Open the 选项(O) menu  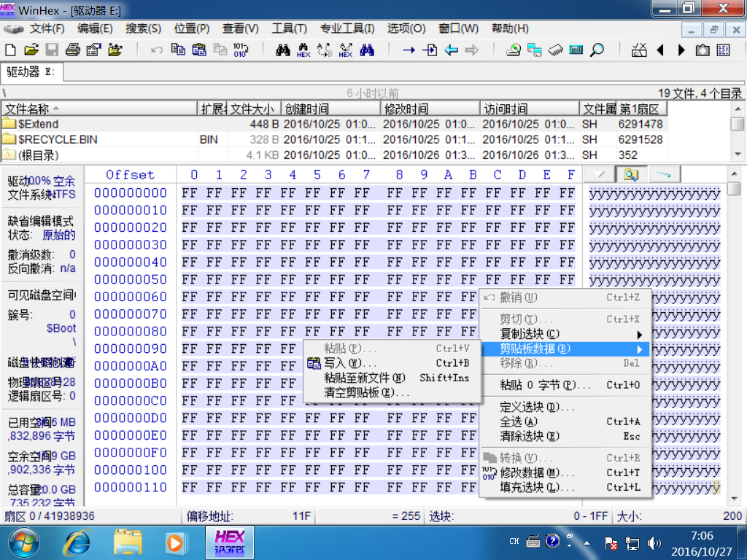coord(406,28)
